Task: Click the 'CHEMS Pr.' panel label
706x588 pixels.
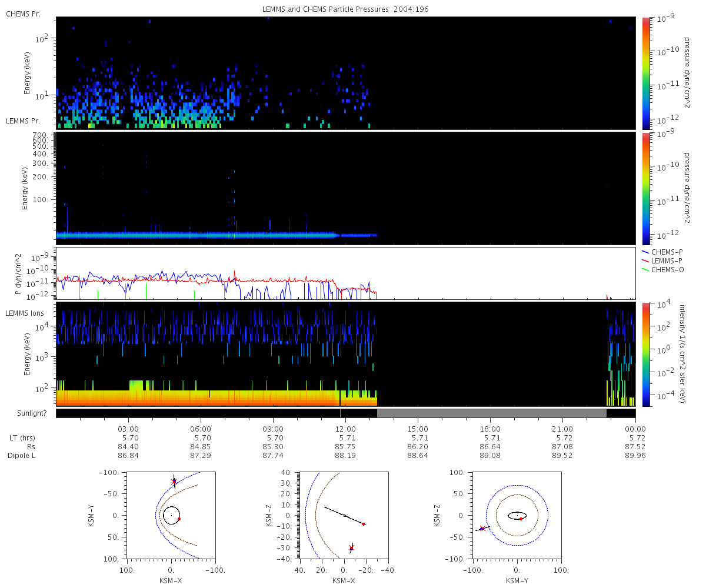Action: tap(24, 14)
